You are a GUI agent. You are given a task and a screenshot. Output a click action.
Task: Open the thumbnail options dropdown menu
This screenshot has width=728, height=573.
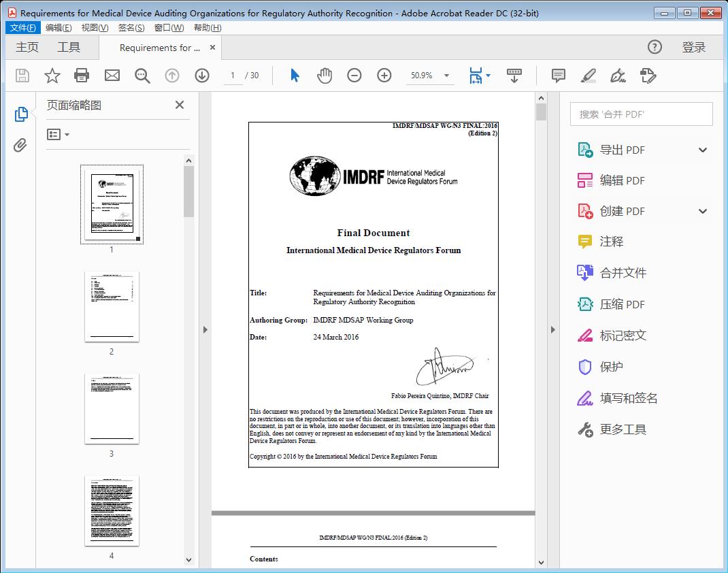pos(58,134)
